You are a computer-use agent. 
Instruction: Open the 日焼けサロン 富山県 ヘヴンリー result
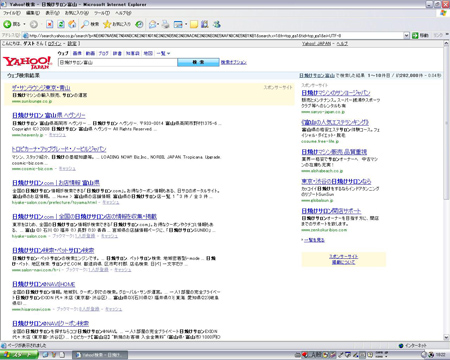point(49,115)
